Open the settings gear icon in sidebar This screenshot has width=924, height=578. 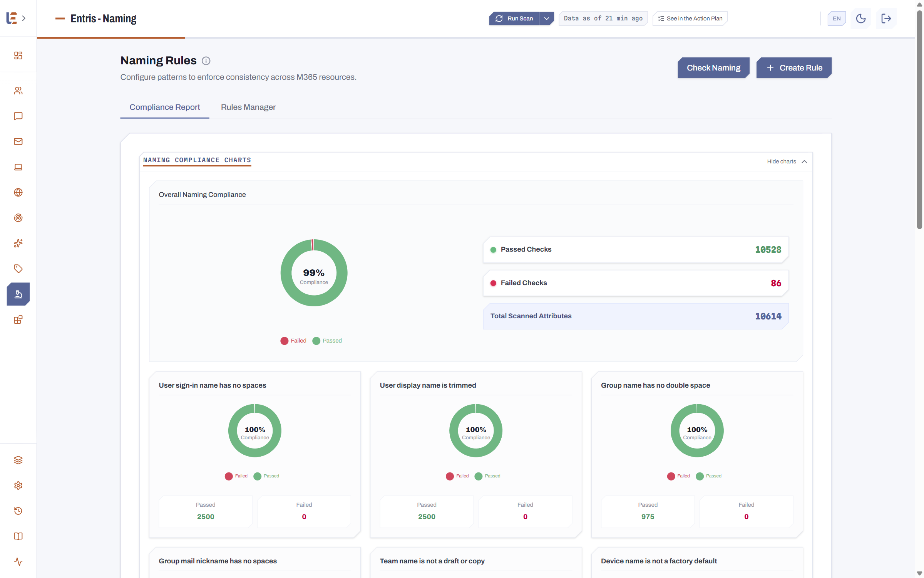click(x=18, y=486)
